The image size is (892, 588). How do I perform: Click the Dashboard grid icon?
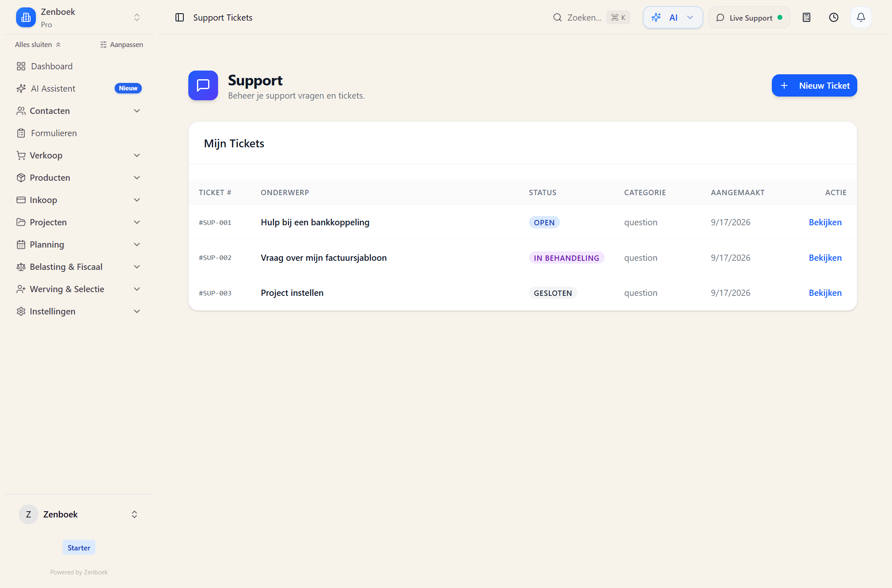(x=21, y=66)
